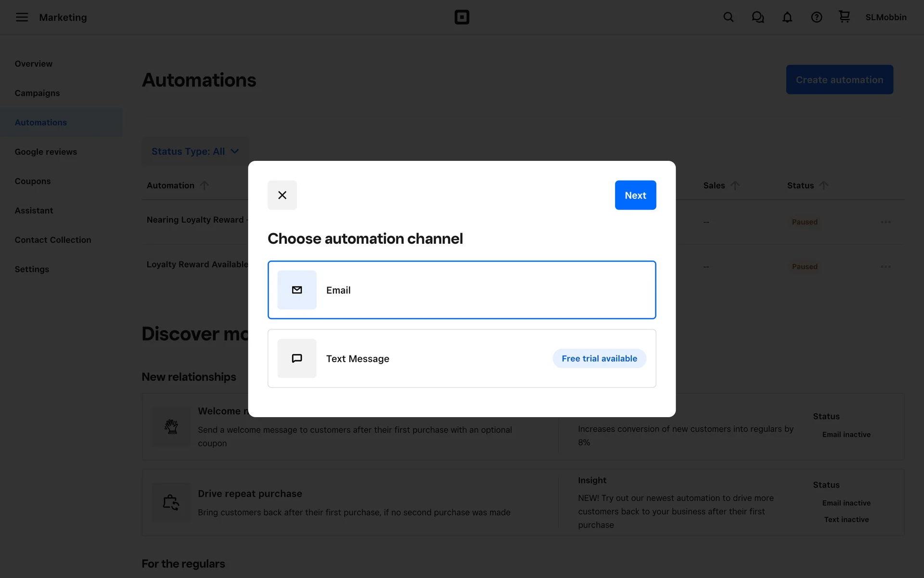Open the shopping cart icon
The image size is (924, 578).
pos(844,17)
